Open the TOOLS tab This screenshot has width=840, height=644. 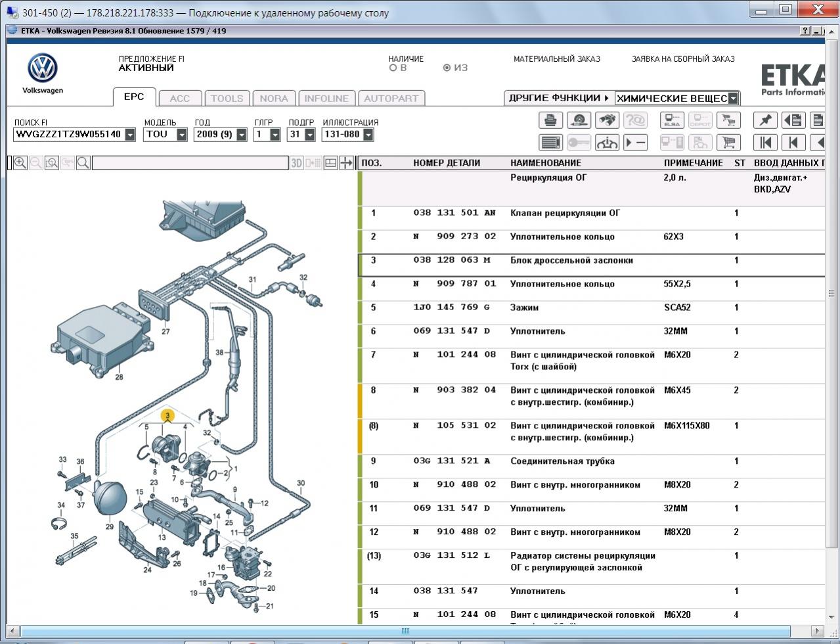pyautogui.click(x=227, y=99)
